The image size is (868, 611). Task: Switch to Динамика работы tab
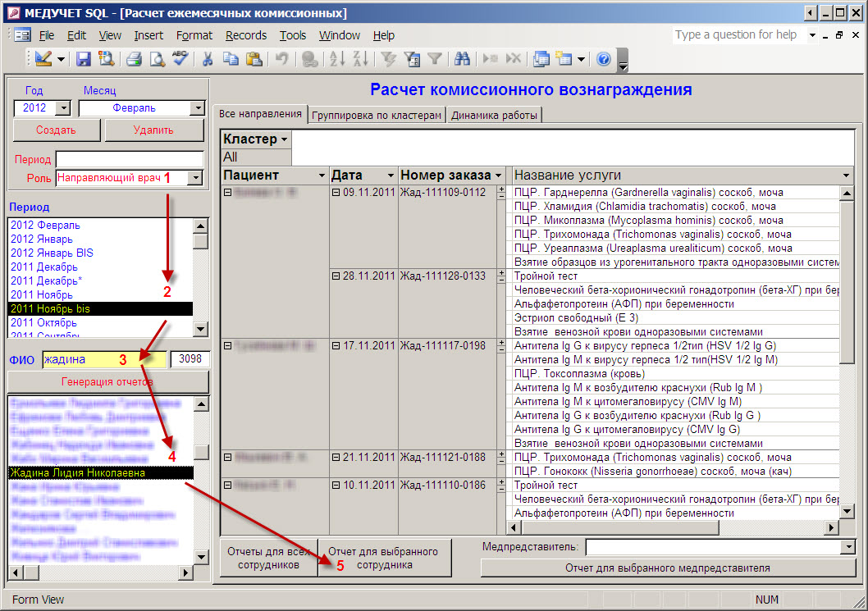point(495,115)
